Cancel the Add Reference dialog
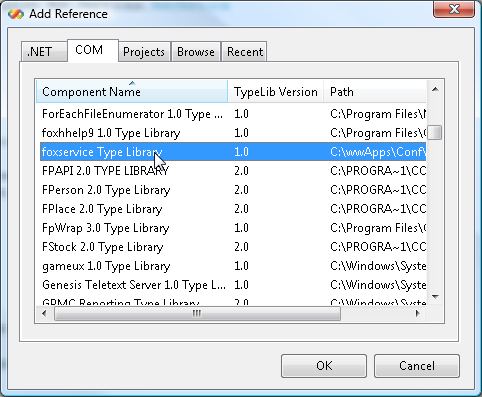This screenshot has height=397, width=482. (417, 366)
